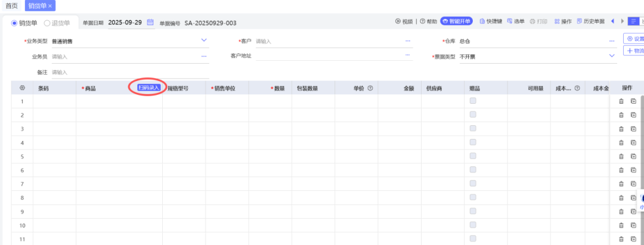This screenshot has height=245, width=644.
Task: Click the 视频 play icon
Action: (x=398, y=21)
